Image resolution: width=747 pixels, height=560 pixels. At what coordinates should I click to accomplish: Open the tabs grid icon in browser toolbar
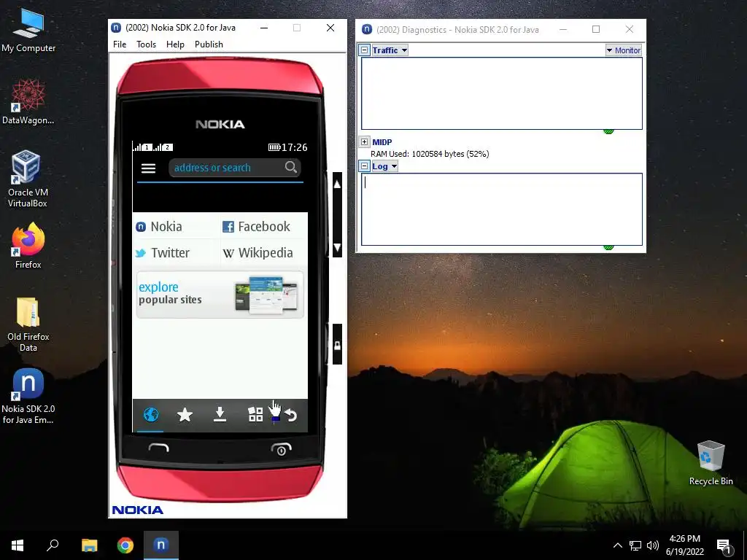(255, 414)
